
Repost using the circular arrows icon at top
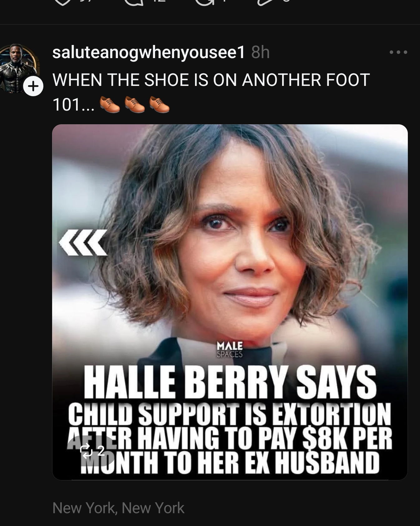205,2
